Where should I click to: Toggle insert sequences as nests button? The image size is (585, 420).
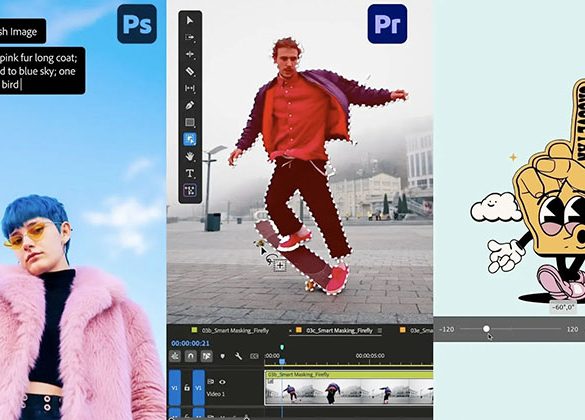[175, 356]
